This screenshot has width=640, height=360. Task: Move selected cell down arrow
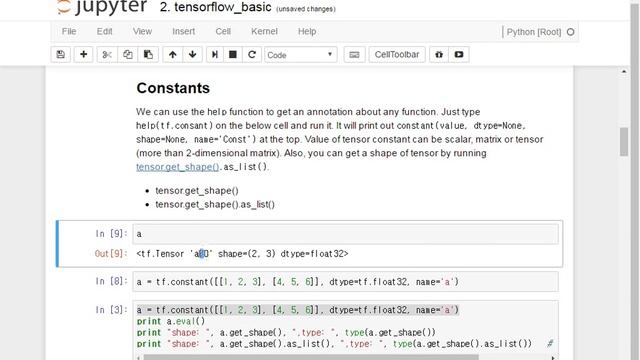tap(193, 54)
